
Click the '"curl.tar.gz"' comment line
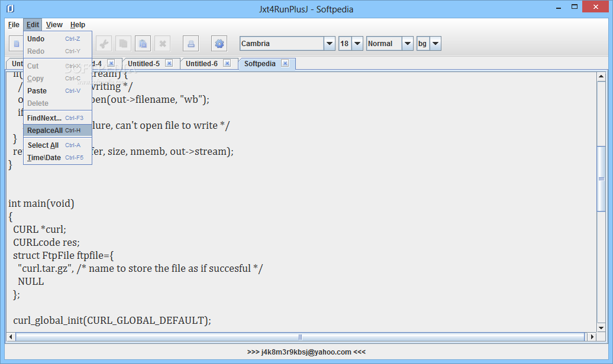(140, 269)
